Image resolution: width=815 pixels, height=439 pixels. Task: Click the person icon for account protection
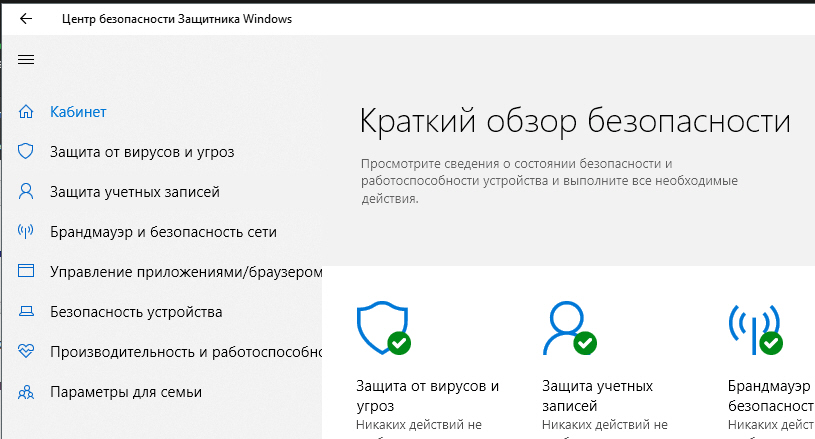coord(25,191)
